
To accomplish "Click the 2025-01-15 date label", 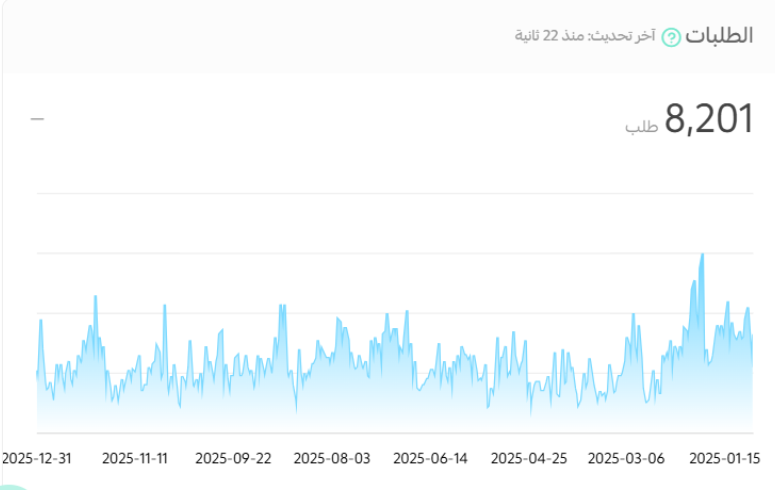I will (725, 458).
